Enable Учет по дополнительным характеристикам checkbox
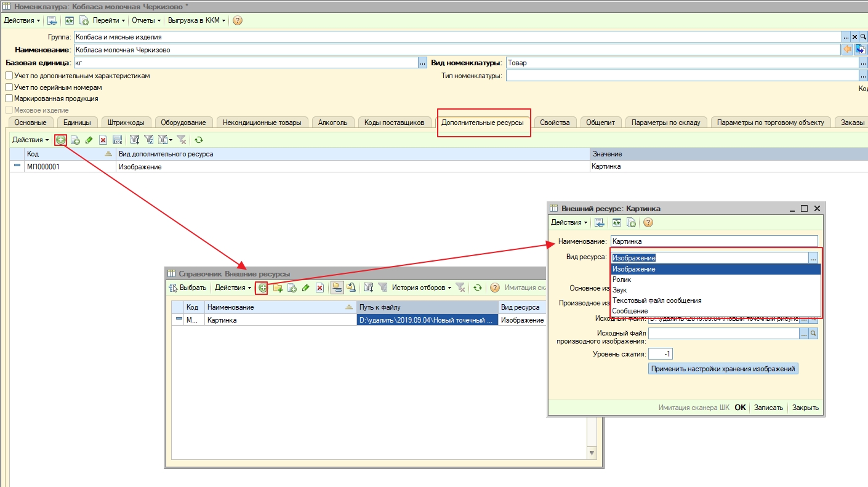868x487 pixels. pos(9,76)
